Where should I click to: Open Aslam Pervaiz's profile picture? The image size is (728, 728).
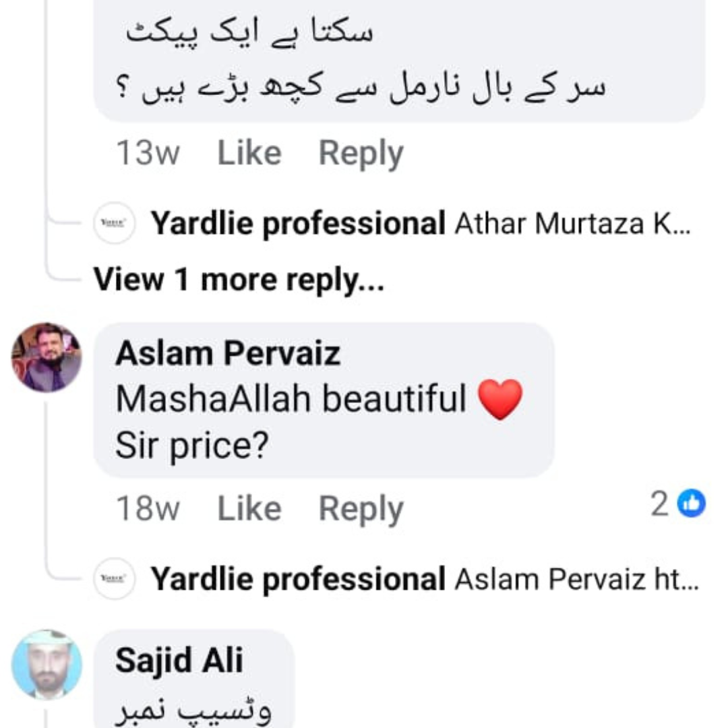(47, 357)
